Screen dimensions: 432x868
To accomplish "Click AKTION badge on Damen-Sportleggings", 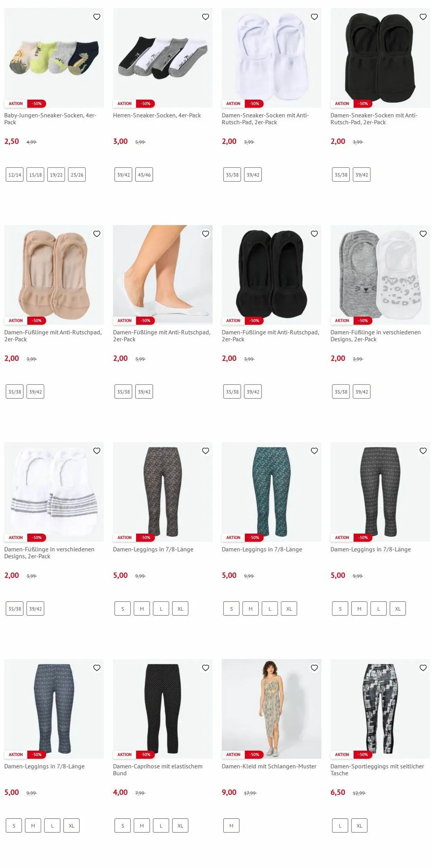I will pos(342,755).
